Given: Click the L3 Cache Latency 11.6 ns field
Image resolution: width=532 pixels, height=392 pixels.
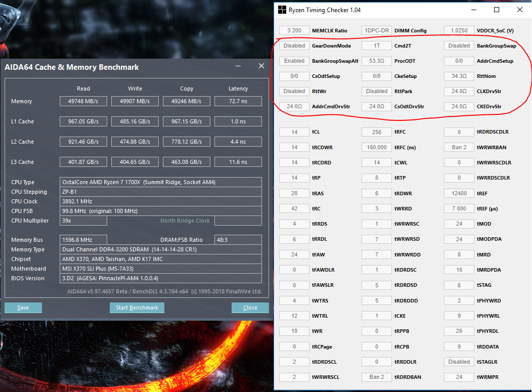Looking at the screenshot, I should tap(238, 162).
